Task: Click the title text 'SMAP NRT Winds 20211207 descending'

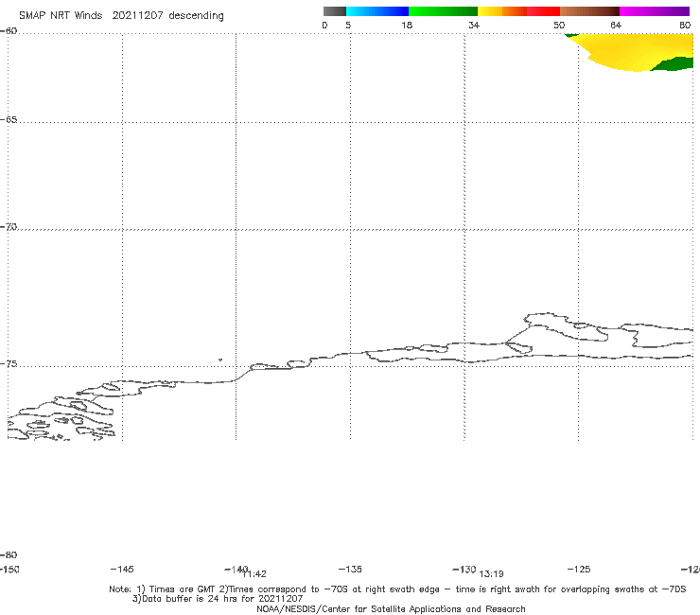Action: click(121, 16)
